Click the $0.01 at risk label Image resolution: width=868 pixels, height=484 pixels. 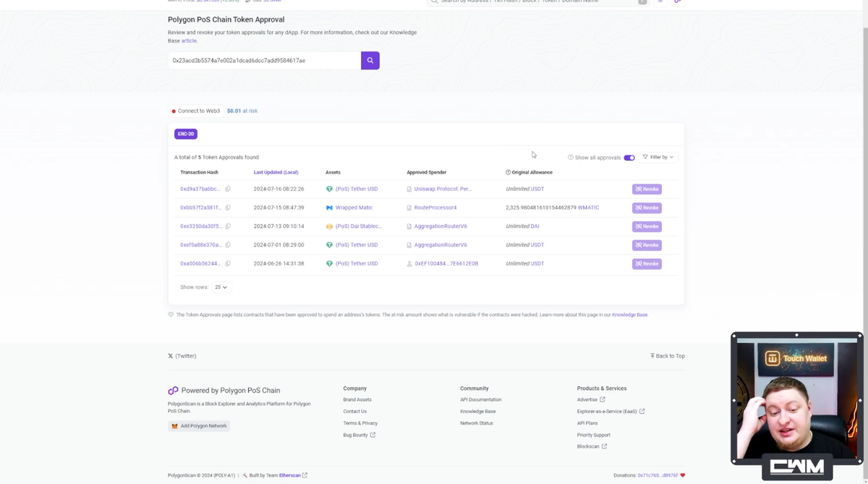point(242,111)
